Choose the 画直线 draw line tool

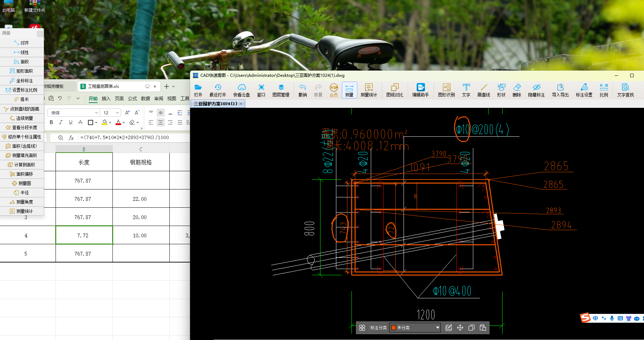(484, 90)
